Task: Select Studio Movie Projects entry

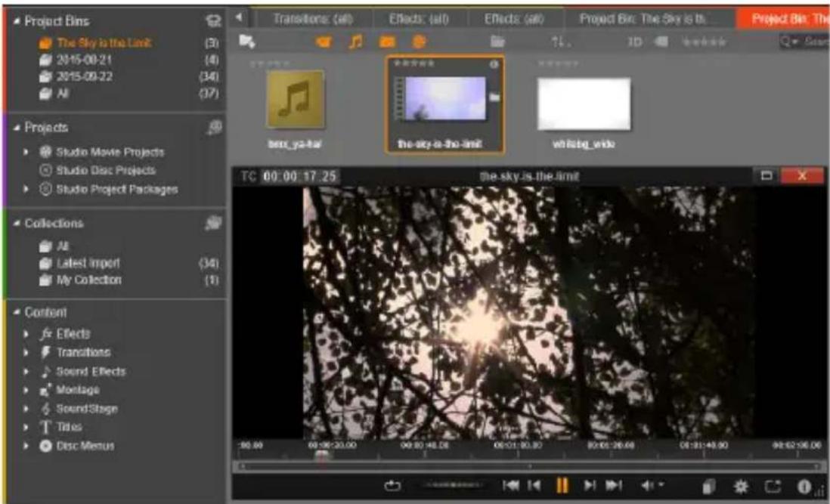Action: click(110, 153)
